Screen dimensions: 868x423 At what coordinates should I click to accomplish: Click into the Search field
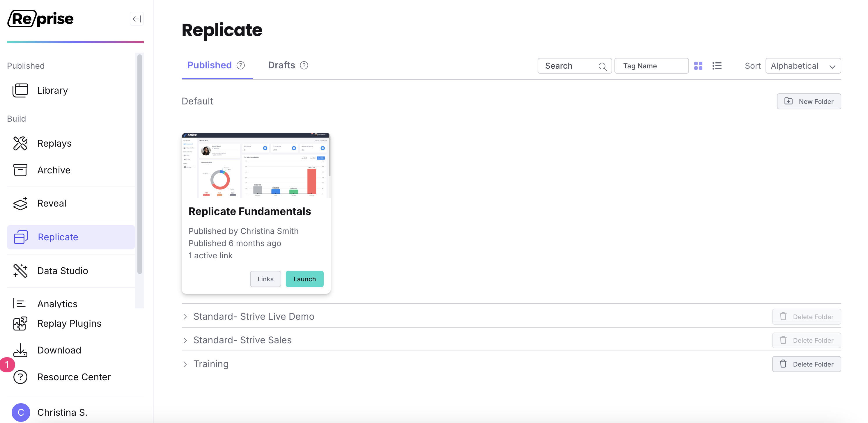(x=575, y=66)
